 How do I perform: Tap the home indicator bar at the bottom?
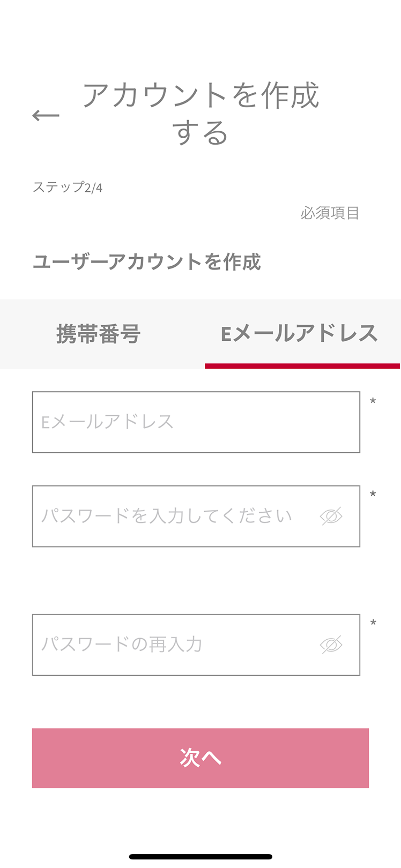pyautogui.click(x=200, y=857)
